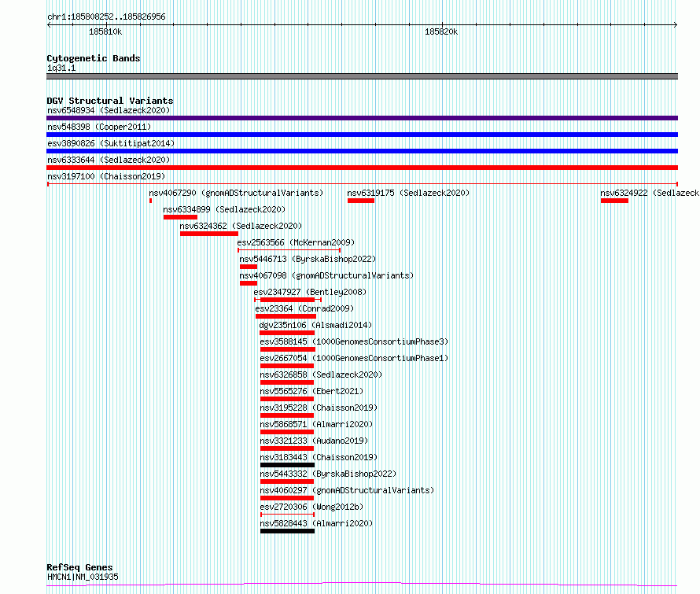Click nsv5446713 (ByrskaBishop2022) label
The height and width of the screenshot is (594, 700).
click(308, 259)
